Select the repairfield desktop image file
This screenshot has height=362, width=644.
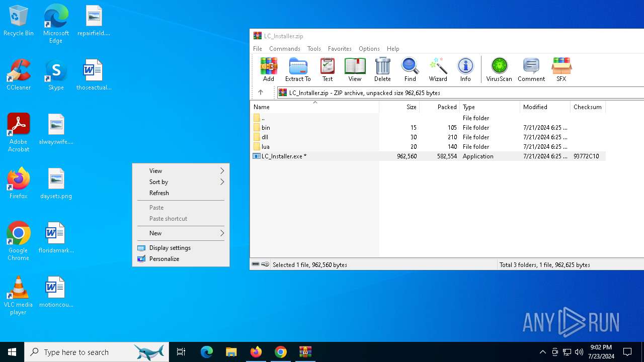[x=94, y=21]
